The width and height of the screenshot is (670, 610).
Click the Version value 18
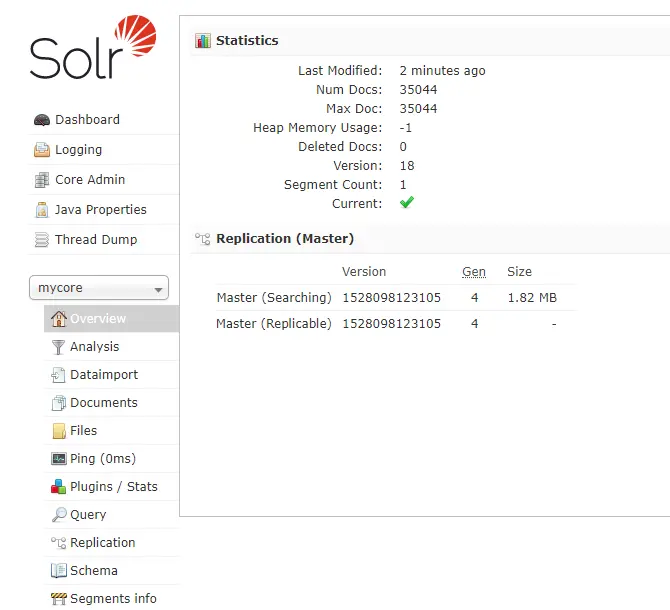407,166
